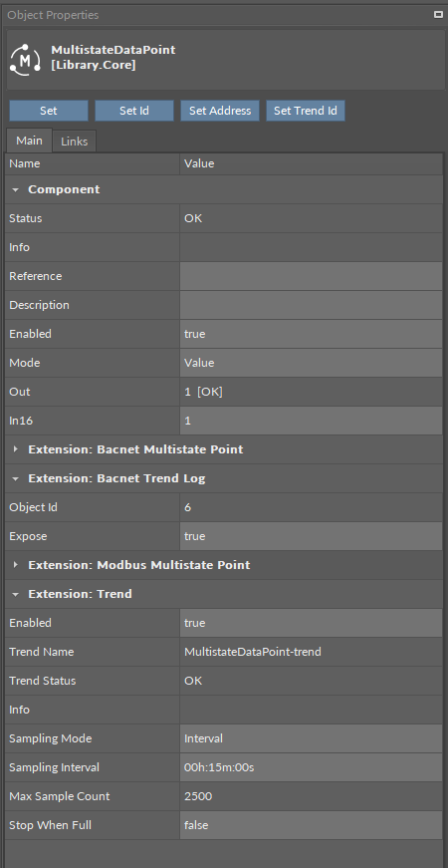The width and height of the screenshot is (448, 868).
Task: Click the Mode row label
Action: [x=24, y=363]
